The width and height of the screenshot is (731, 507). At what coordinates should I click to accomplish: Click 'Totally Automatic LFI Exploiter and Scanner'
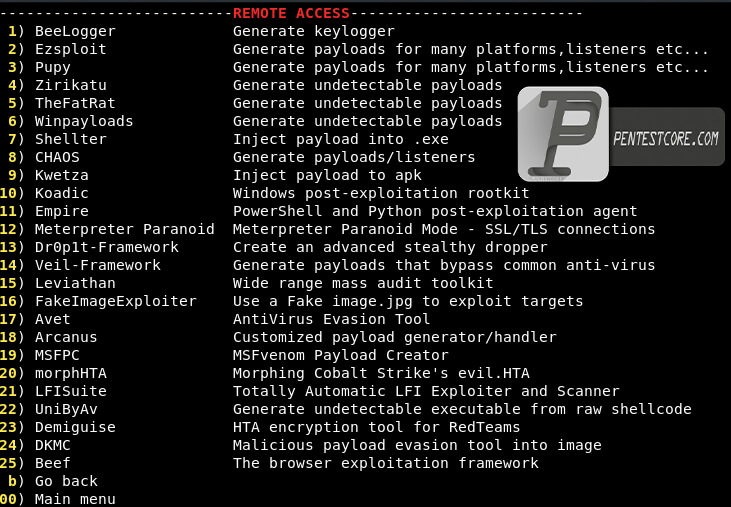click(x=426, y=391)
